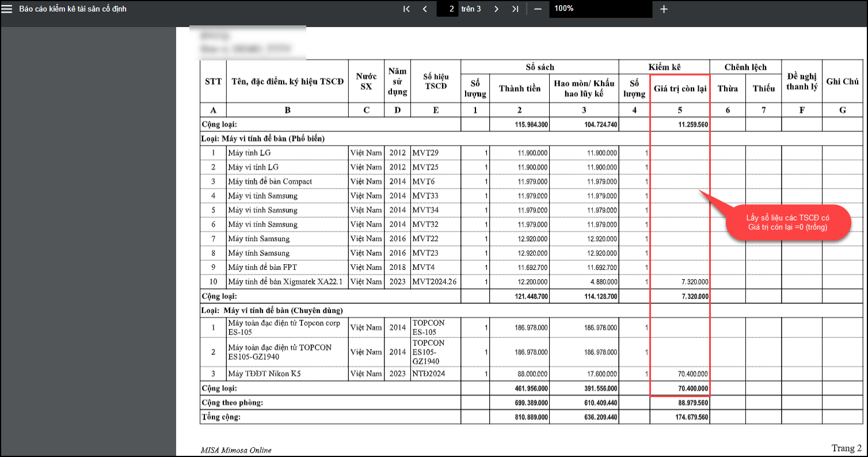Click 'Máy toàn đạc điện tử Topcon corp ES-105'
868x457 pixels.
coord(284,327)
